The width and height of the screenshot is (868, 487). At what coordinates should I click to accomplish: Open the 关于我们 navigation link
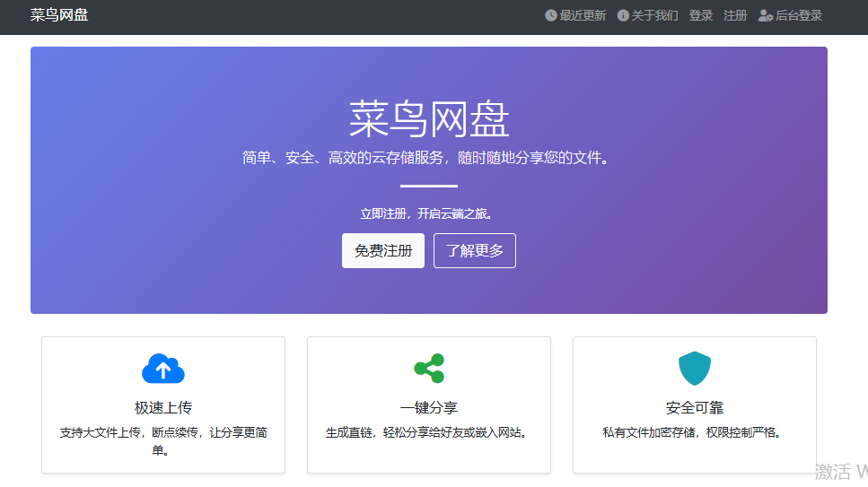tap(654, 15)
